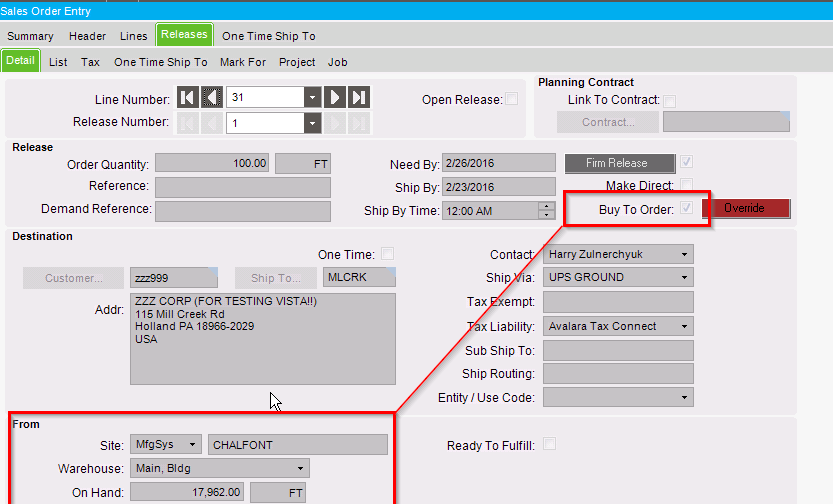Open the Job sub-tab

(x=337, y=62)
